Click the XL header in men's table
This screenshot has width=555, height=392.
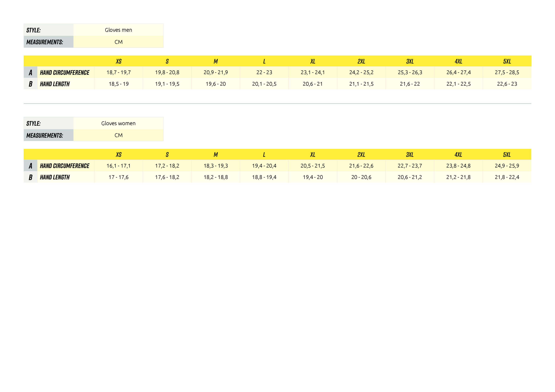[x=313, y=61]
